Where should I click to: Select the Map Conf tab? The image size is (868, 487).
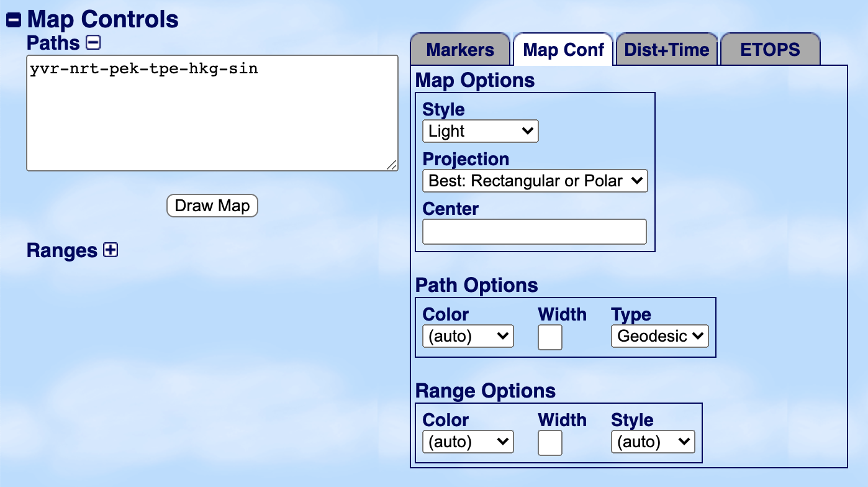[563, 50]
